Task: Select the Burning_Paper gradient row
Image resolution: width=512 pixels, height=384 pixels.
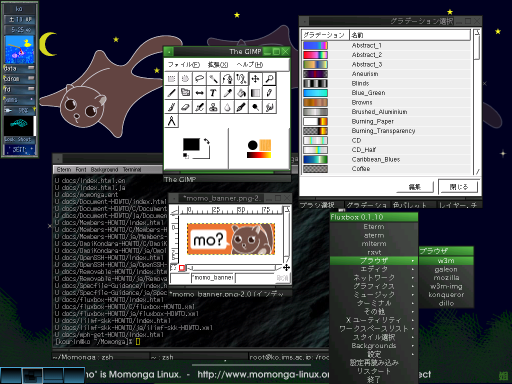Action: point(387,121)
